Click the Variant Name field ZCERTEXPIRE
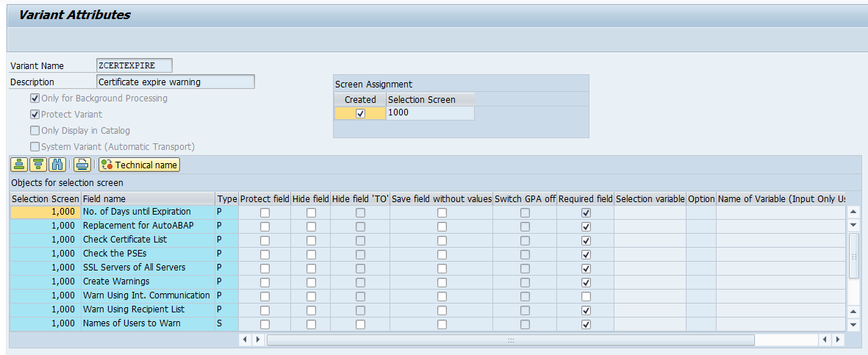868x355 pixels. tap(134, 65)
